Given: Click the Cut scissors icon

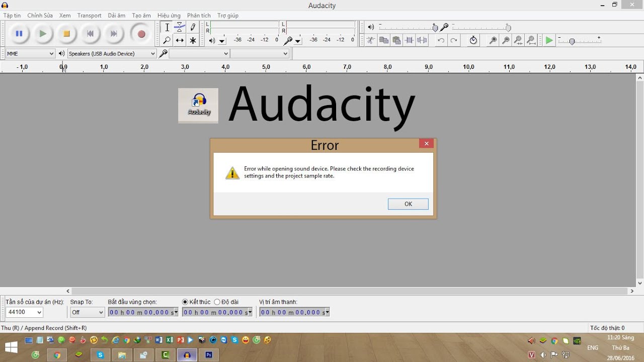Looking at the screenshot, I should coord(371,40).
